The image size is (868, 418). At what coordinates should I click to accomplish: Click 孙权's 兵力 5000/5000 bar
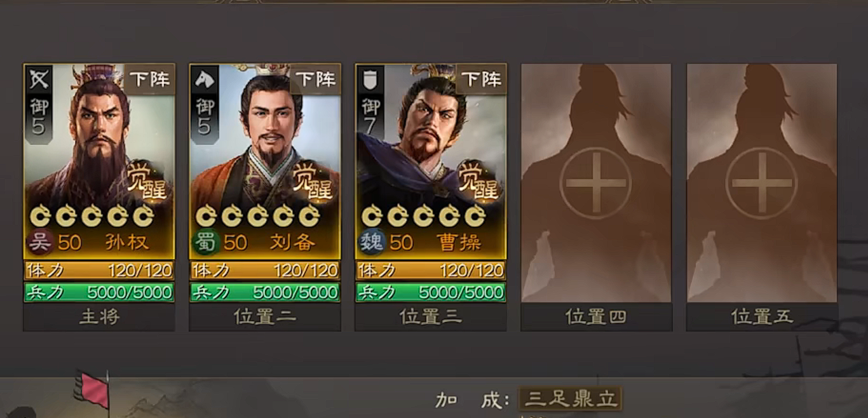click(99, 292)
